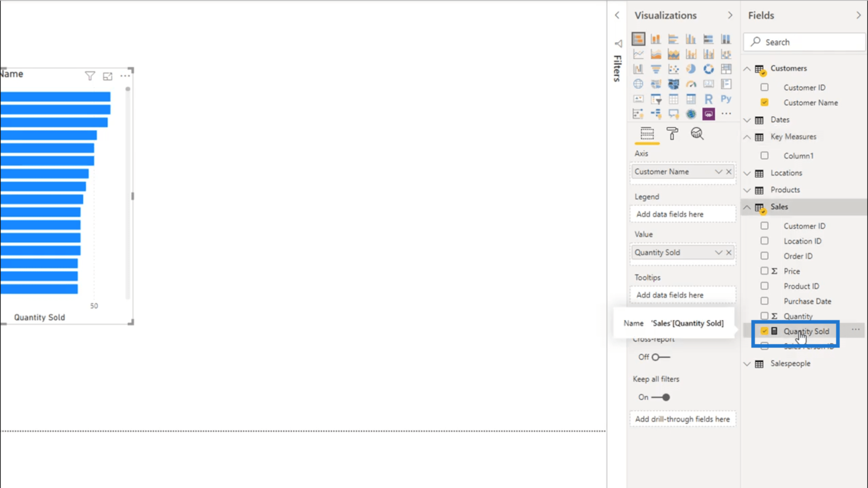Open the Quantity Sold value field dropdown
The image size is (868, 488).
pos(718,252)
